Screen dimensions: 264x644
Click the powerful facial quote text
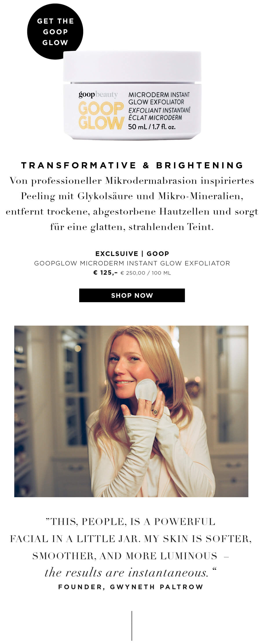point(130,539)
